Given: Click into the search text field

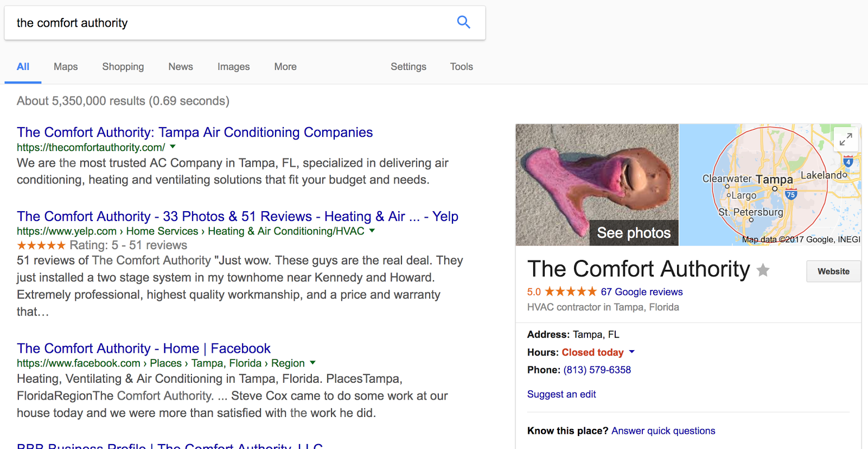Looking at the screenshot, I should (x=228, y=23).
